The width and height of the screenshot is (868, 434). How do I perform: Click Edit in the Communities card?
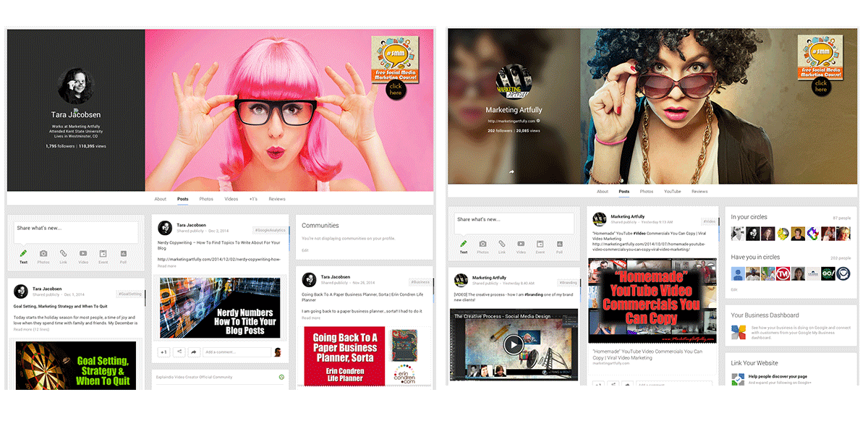click(x=305, y=250)
